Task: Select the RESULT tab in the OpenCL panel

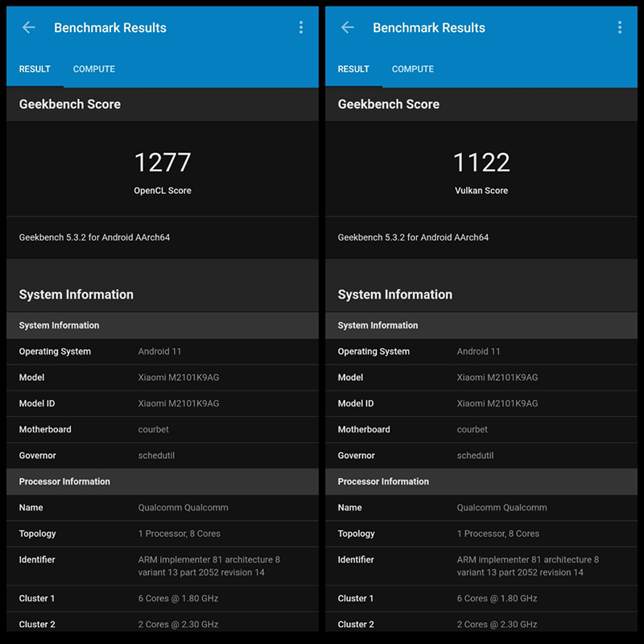Action: [x=35, y=69]
